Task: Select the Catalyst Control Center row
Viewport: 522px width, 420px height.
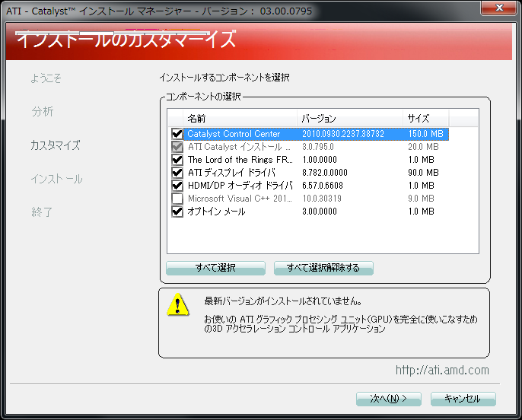Action: pos(234,134)
